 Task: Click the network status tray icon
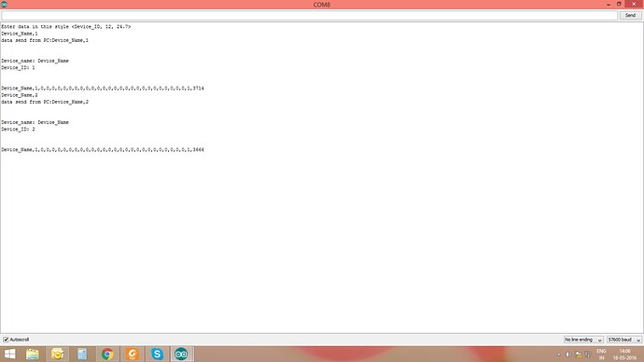[x=579, y=355]
